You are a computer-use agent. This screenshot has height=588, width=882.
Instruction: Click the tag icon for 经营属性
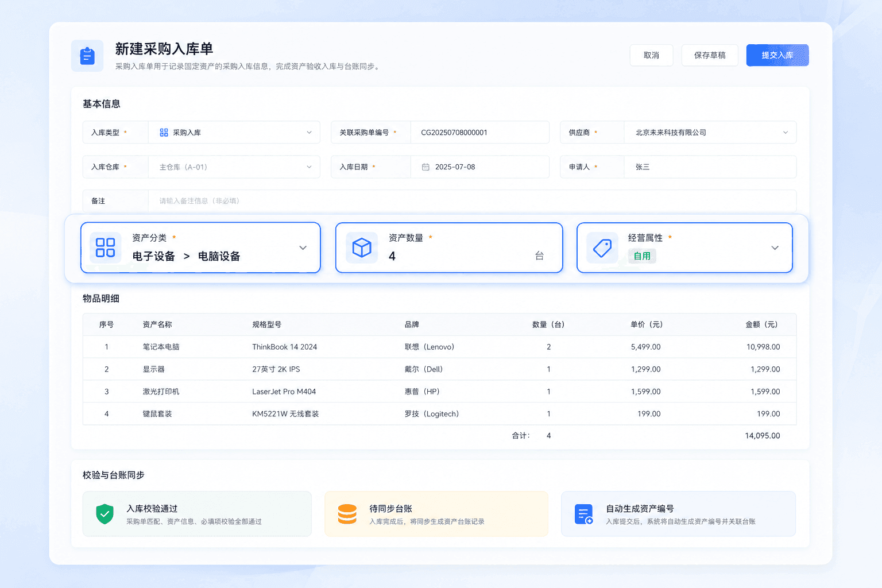[602, 247]
